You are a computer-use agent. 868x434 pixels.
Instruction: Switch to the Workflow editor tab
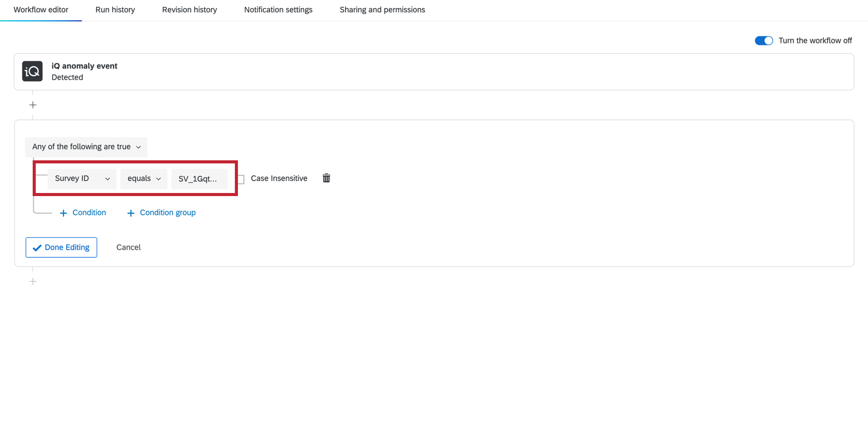[x=41, y=10]
